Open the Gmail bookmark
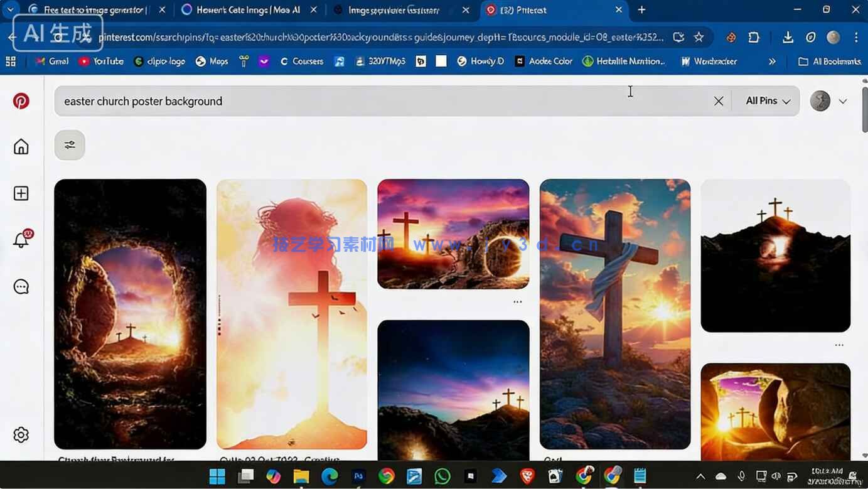 [50, 61]
